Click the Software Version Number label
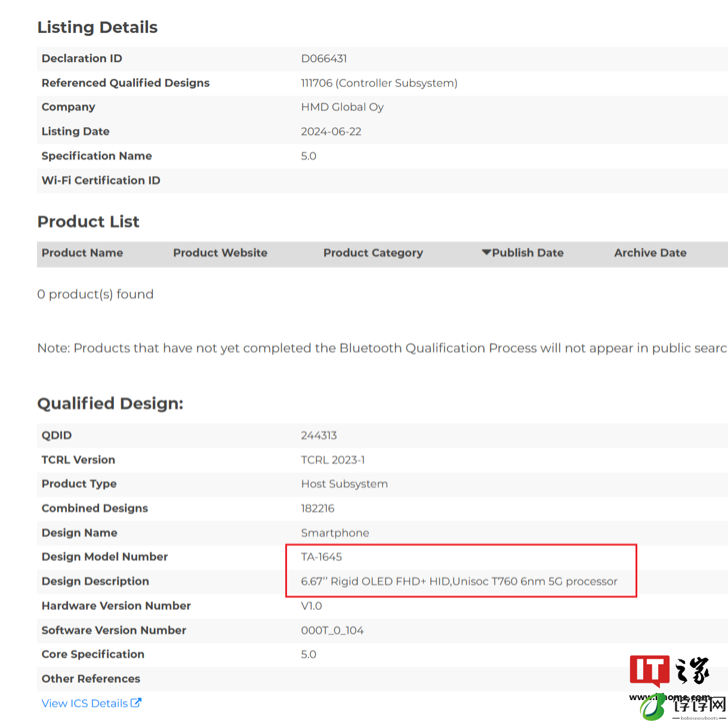 [x=113, y=630]
